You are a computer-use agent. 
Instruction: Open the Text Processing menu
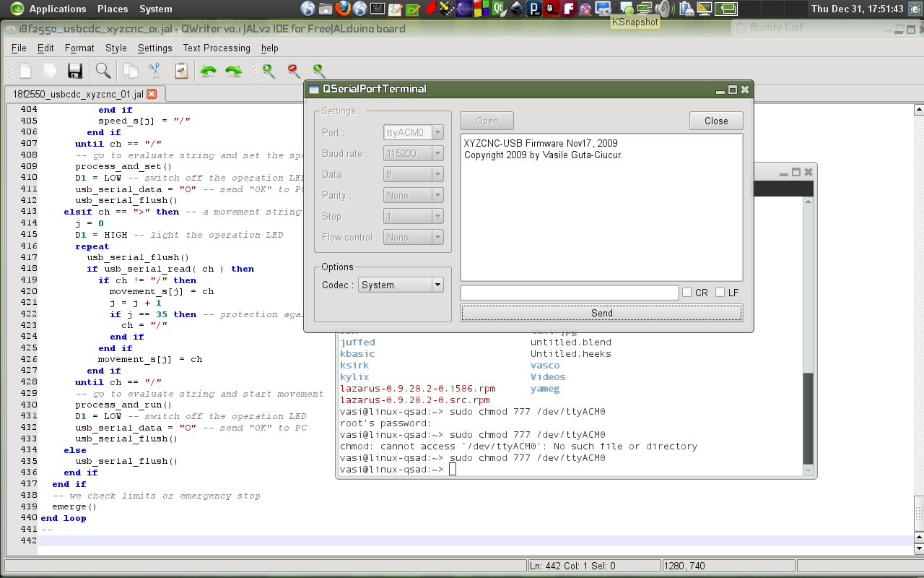217,48
